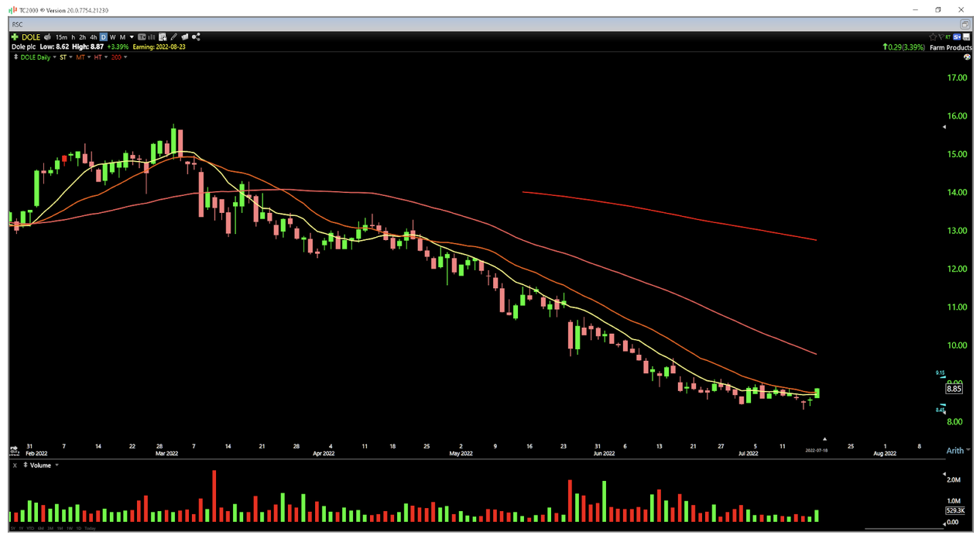980x539 pixels.
Task: Click the 8.85 current price label
Action: tap(954, 390)
